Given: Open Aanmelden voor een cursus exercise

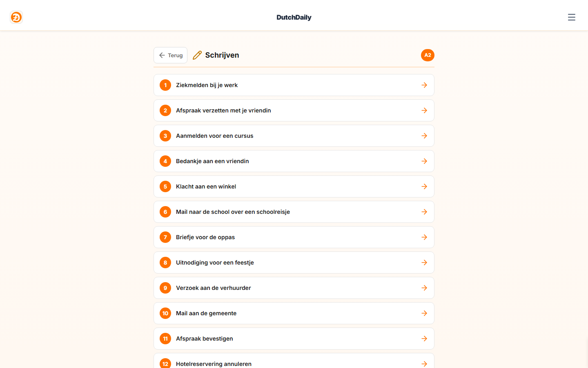Looking at the screenshot, I should click(294, 136).
